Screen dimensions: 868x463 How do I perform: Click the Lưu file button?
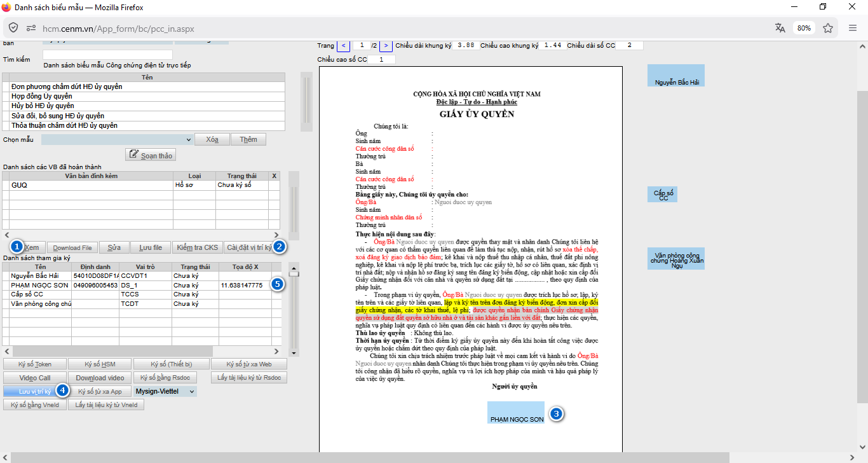click(x=151, y=247)
